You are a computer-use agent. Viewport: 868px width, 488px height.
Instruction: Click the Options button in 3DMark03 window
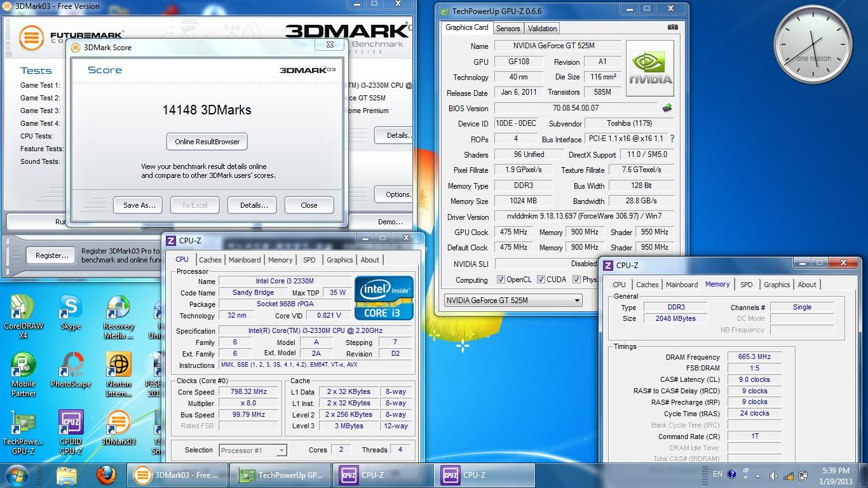395,194
